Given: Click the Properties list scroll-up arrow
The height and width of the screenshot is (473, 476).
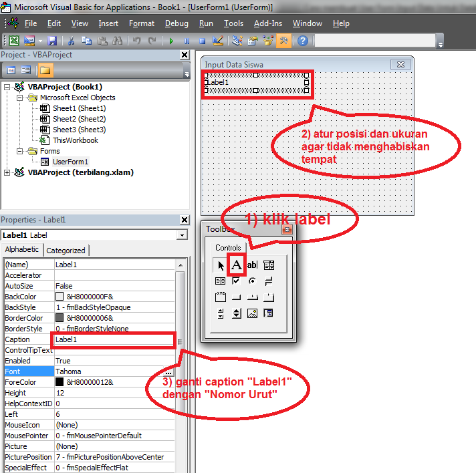Looking at the screenshot, I should (x=181, y=265).
